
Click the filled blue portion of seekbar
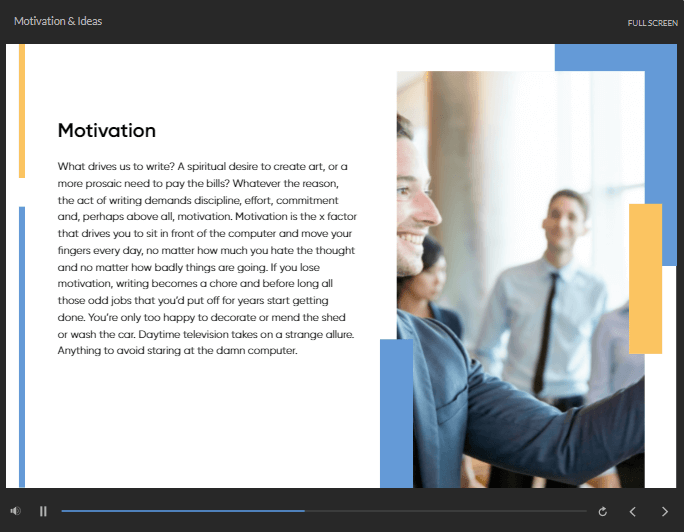(180, 511)
